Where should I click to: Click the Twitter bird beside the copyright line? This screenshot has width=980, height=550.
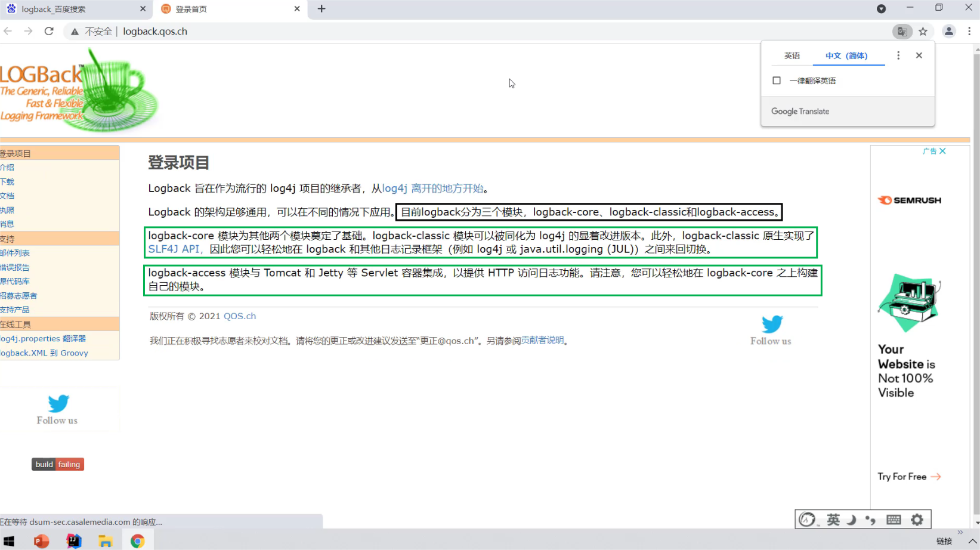pos(772,324)
